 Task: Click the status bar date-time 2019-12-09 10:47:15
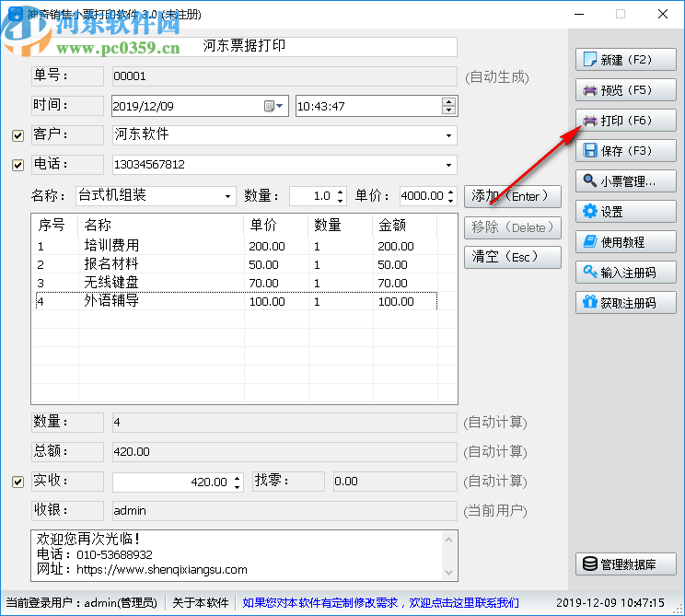coord(610,603)
